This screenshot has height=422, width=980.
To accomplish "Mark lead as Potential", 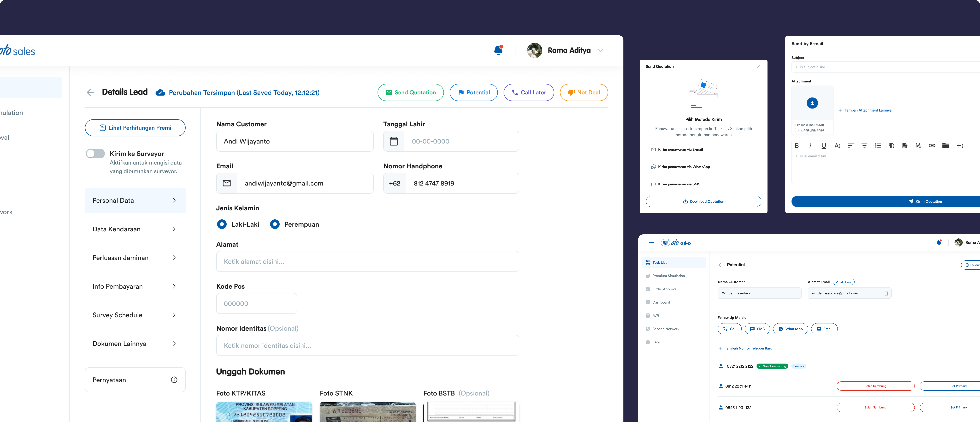I will [x=474, y=92].
